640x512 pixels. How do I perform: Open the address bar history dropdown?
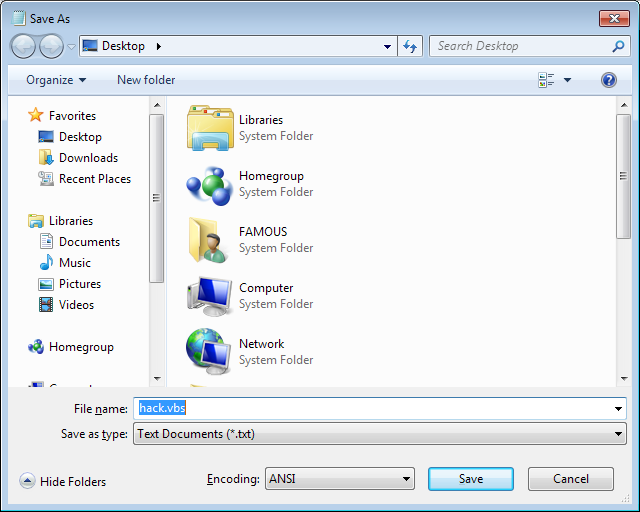[x=387, y=47]
